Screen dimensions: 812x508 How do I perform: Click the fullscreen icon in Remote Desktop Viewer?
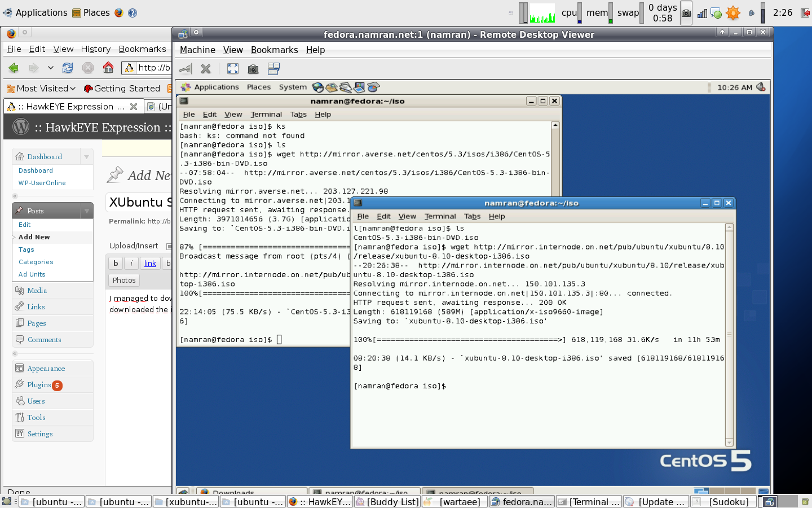(232, 69)
